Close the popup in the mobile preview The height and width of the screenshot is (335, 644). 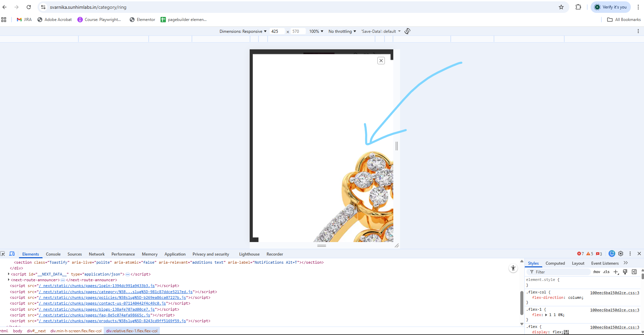pos(381,61)
